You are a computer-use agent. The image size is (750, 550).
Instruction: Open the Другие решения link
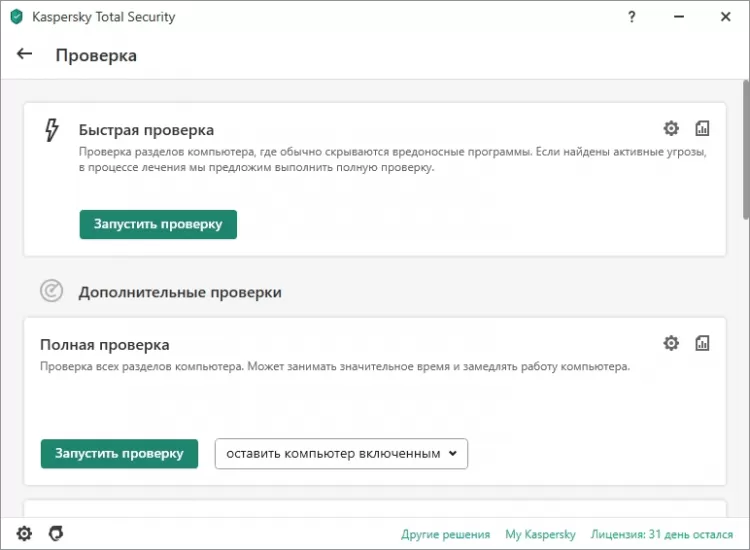[x=445, y=535]
